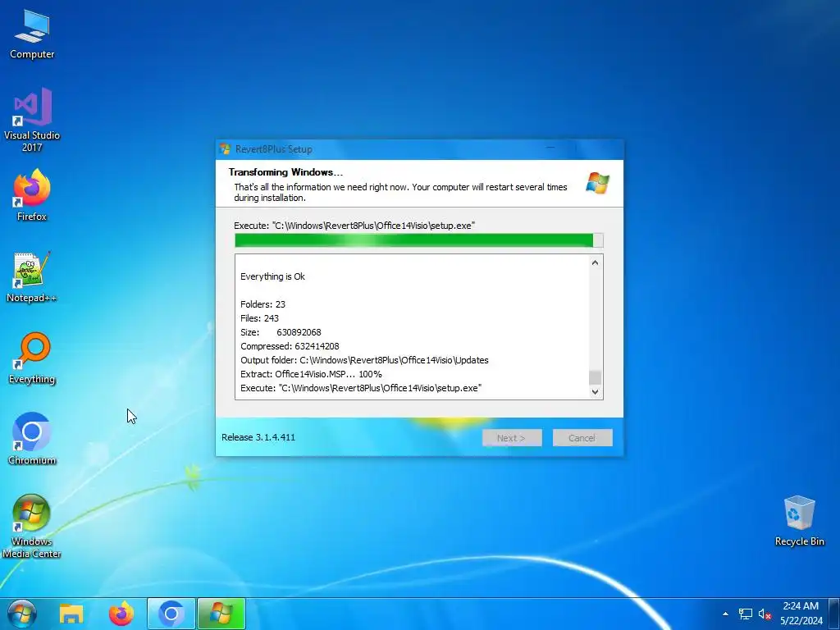Click the log scrollbar down arrow
Viewport: 840px width, 630px height.
coord(595,391)
